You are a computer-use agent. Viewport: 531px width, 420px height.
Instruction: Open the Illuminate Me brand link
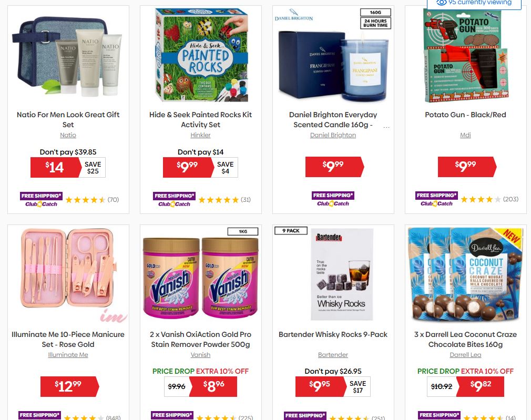pos(68,355)
